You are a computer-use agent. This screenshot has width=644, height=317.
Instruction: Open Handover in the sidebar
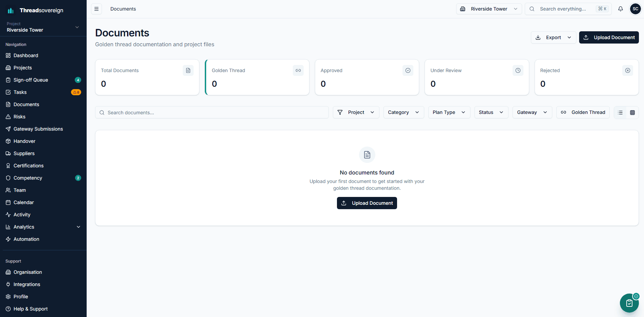43,141
